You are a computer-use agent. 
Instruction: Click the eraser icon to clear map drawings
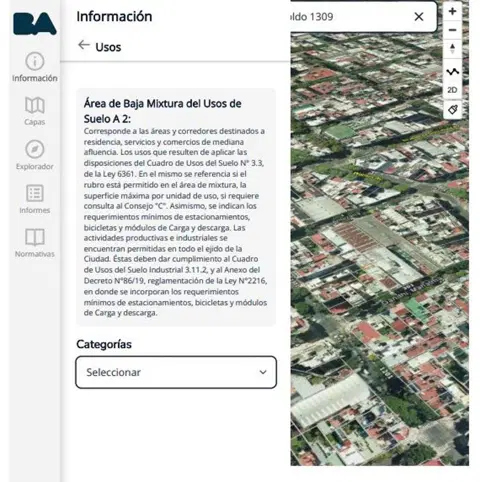[x=452, y=109]
